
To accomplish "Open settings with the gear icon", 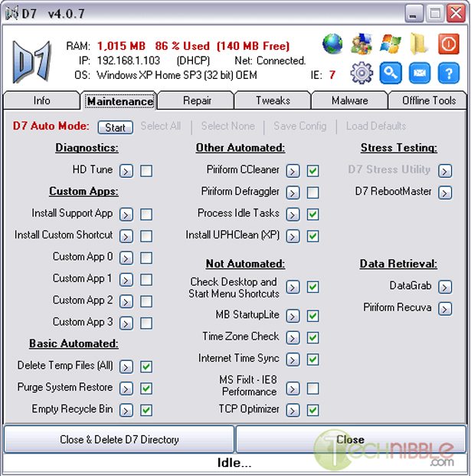I will [361, 73].
